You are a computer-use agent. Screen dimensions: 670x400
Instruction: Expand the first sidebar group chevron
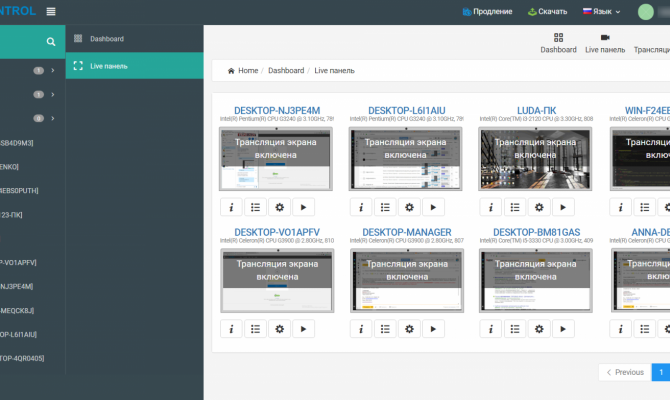53,71
